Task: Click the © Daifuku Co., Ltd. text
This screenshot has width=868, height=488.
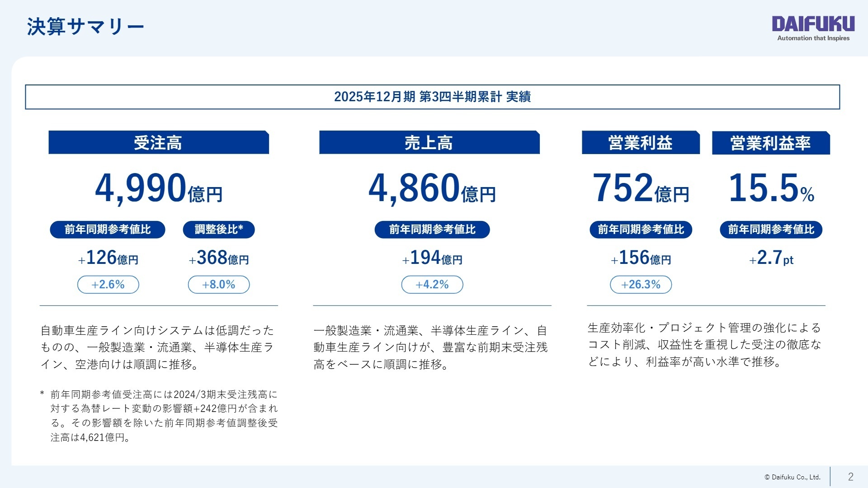Action: point(792,476)
